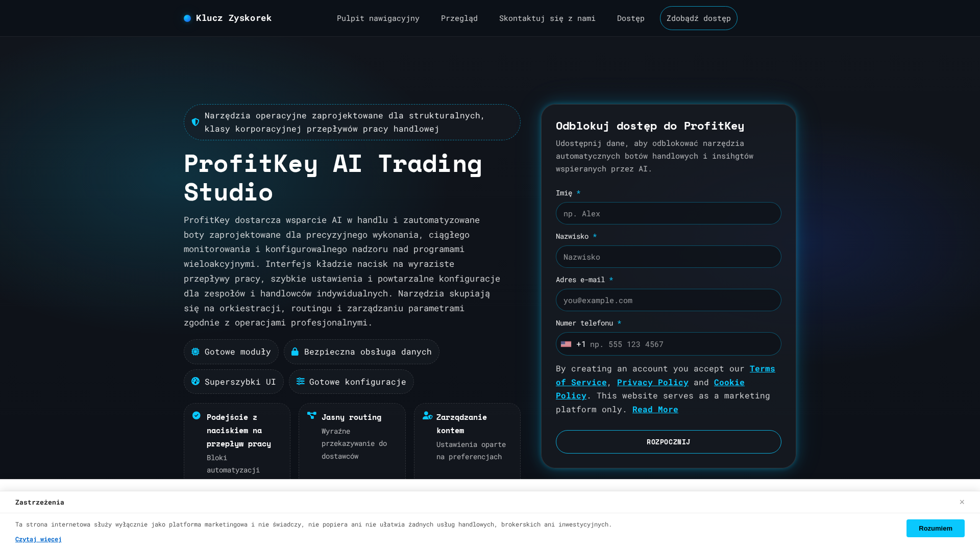Open the Terms of Service link

click(666, 375)
